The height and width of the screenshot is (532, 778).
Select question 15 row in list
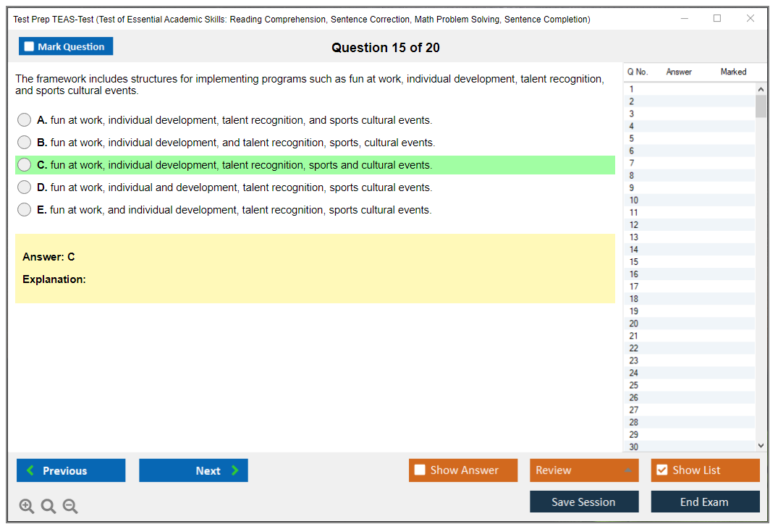point(688,262)
